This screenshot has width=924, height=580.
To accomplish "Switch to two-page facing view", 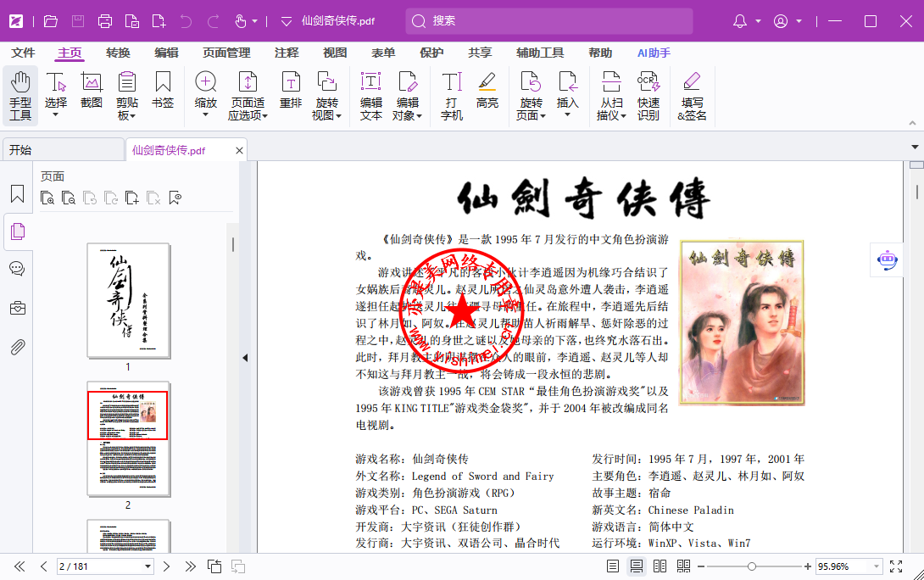I will (x=660, y=566).
